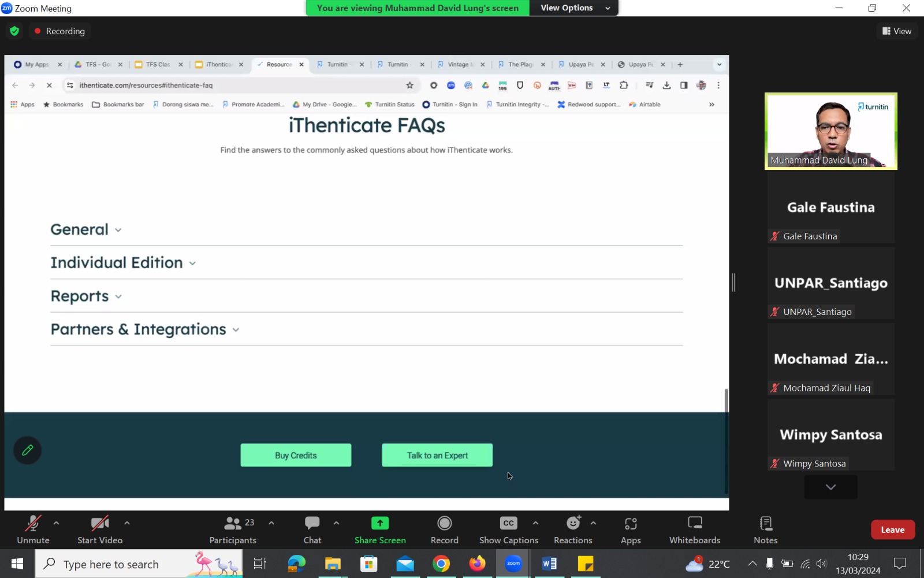
Task: Click the green Share Screen icon
Action: tap(380, 523)
